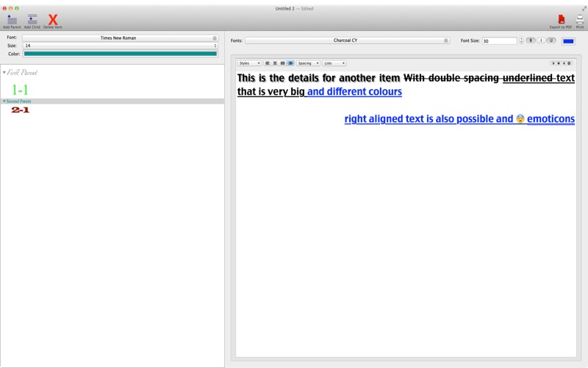Click the window title 'Untitled 2'
588x368 pixels.
point(284,8)
